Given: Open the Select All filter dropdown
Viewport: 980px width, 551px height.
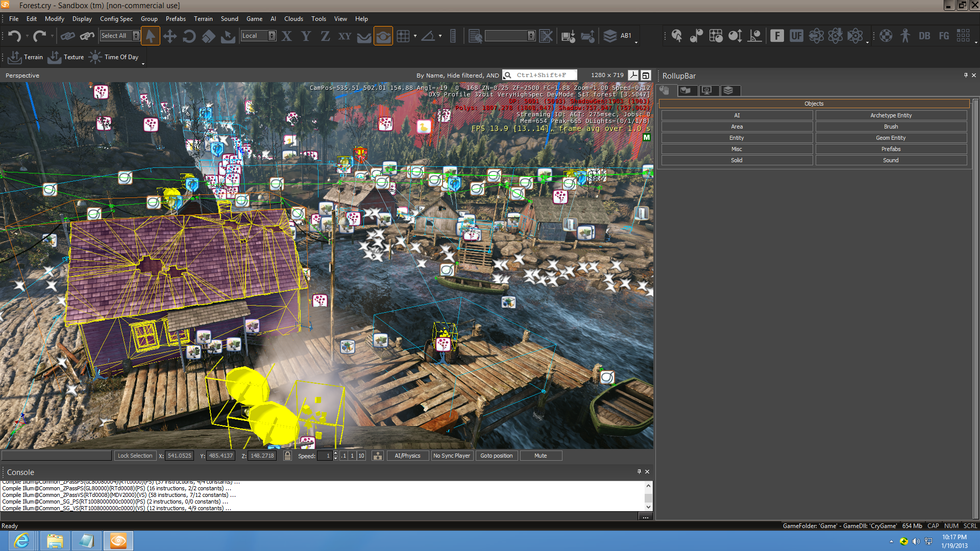Looking at the screenshot, I should point(135,36).
